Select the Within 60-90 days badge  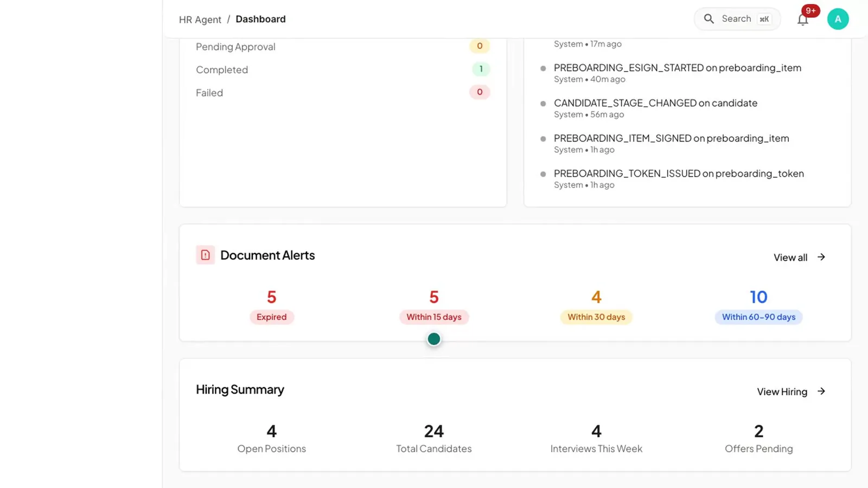click(x=758, y=317)
